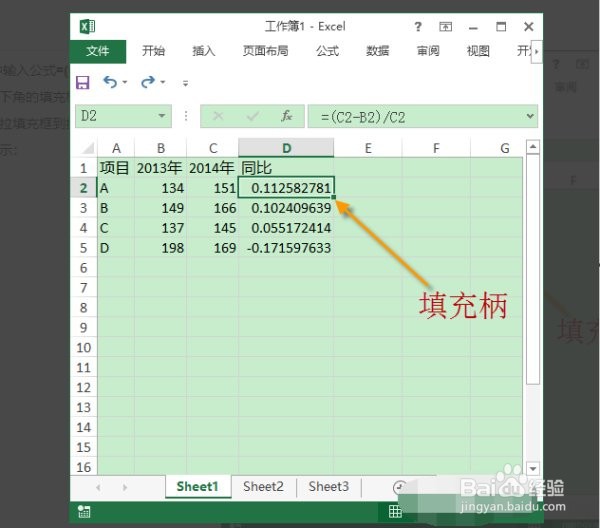Redo the last undone action
Screen dimensions: 600x528
tap(148, 82)
